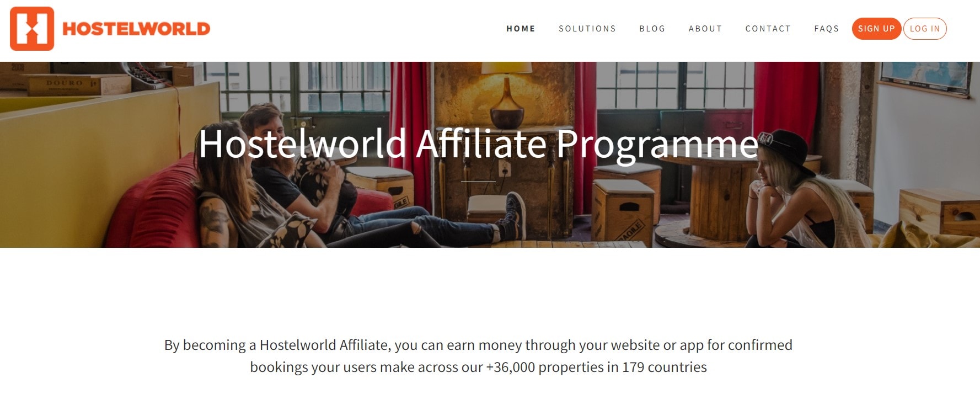Select CONTACT in the top navigation

(x=768, y=29)
